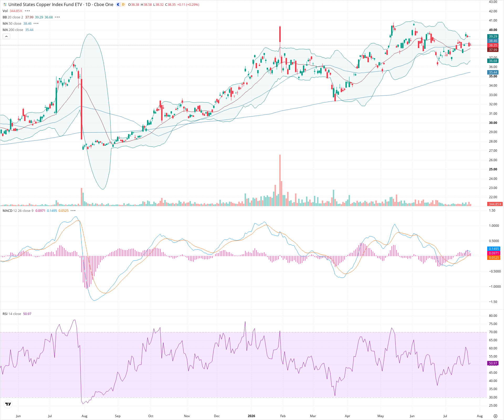Click the 37.99 BB basis price tag

point(493,50)
